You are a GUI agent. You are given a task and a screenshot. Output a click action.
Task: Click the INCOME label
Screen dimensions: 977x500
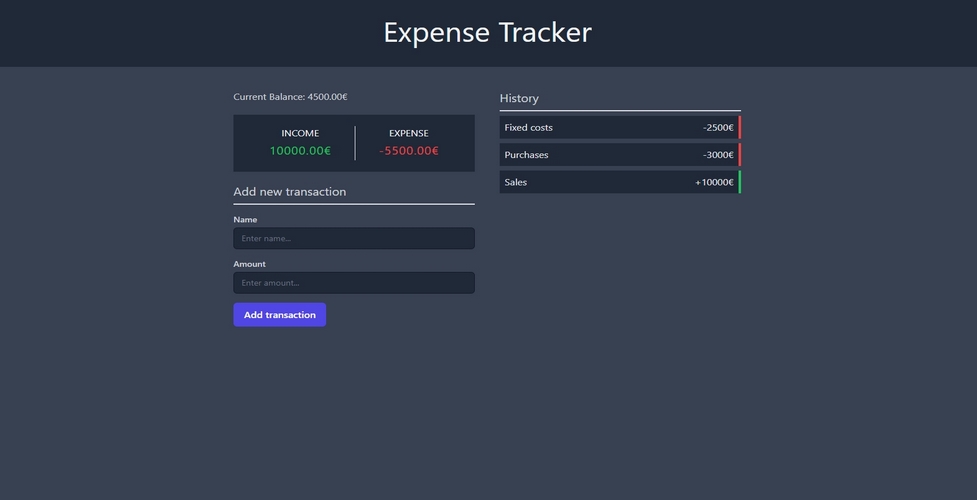pos(300,133)
